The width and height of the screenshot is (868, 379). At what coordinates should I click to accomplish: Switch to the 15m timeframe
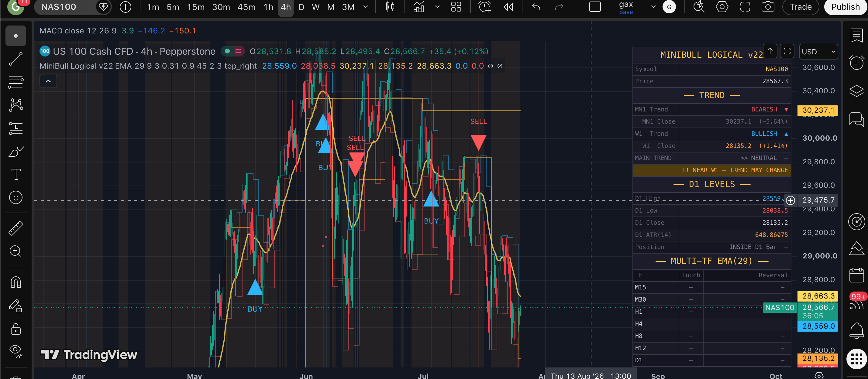point(196,7)
